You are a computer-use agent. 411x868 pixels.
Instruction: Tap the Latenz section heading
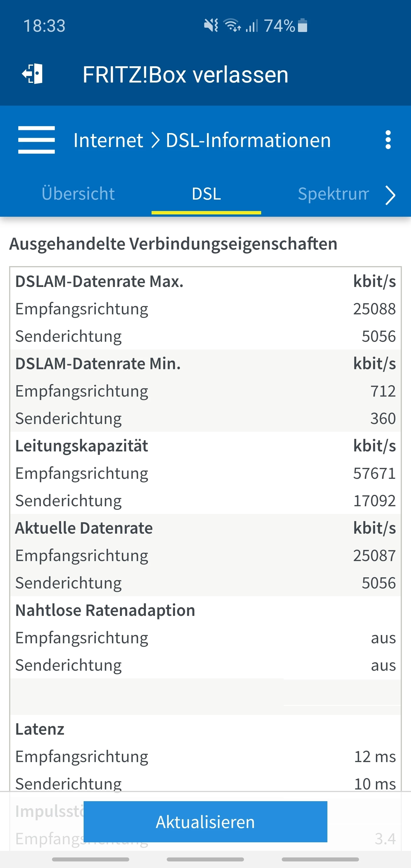40,729
